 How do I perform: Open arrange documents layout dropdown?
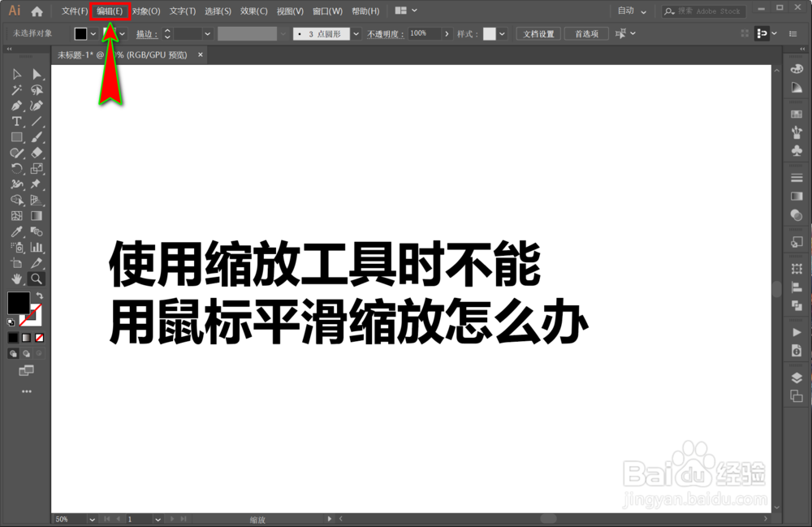(406, 11)
